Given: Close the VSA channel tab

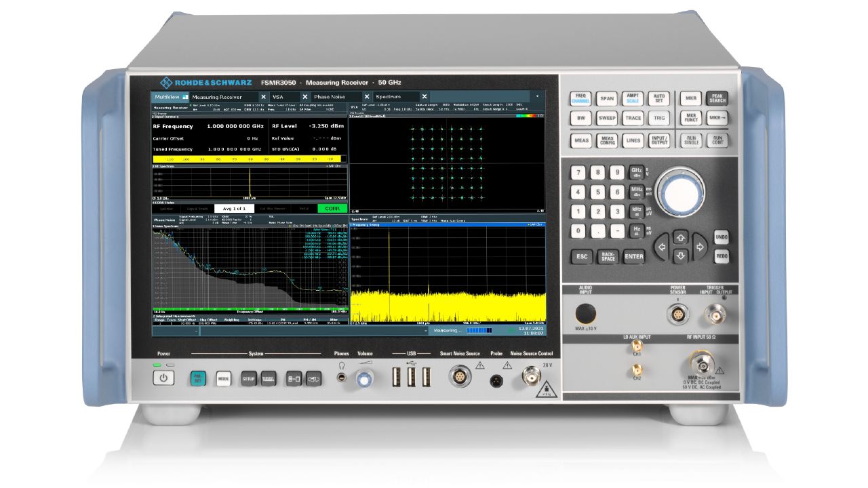Looking at the screenshot, I should click(x=304, y=97).
